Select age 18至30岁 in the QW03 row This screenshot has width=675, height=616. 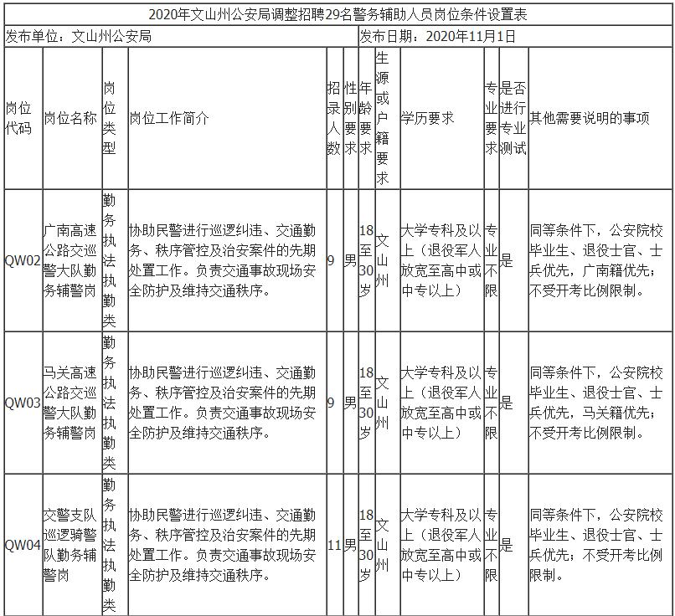coord(367,403)
